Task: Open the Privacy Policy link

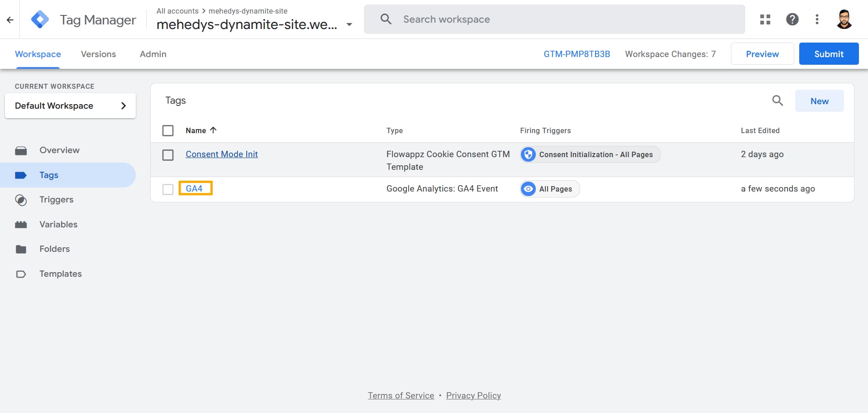Action: pyautogui.click(x=473, y=395)
